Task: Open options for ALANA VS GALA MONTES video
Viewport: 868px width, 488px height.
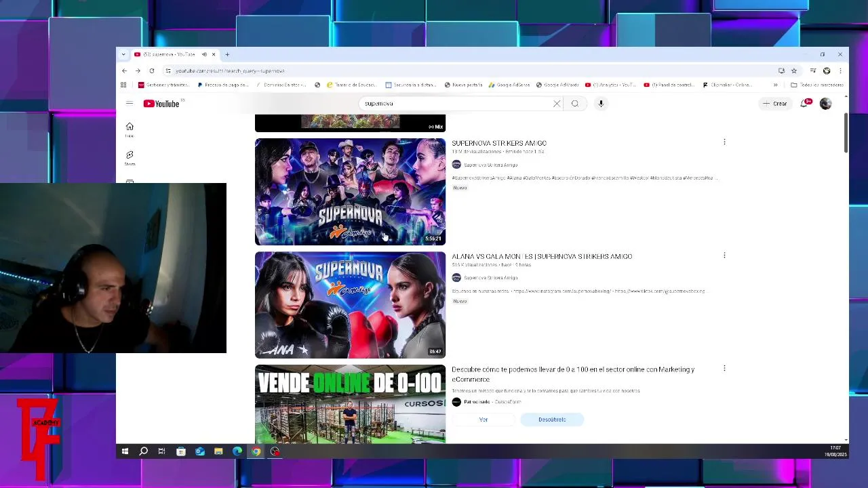Action: 724,256
